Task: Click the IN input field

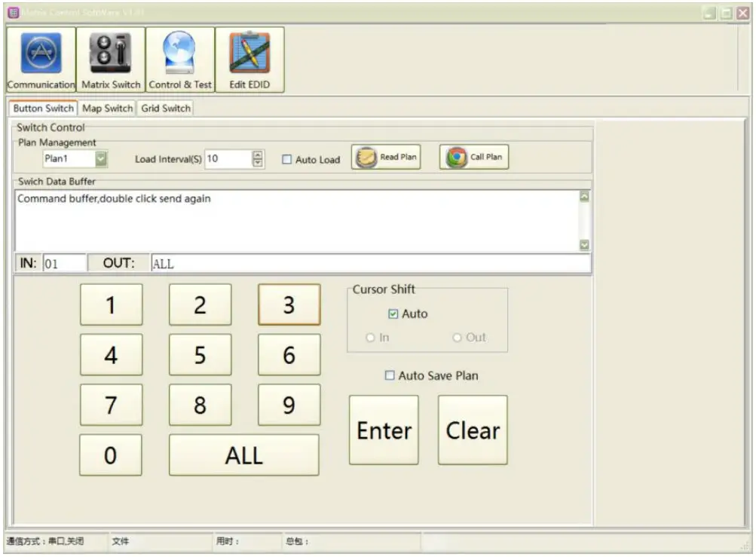Action: click(x=65, y=263)
